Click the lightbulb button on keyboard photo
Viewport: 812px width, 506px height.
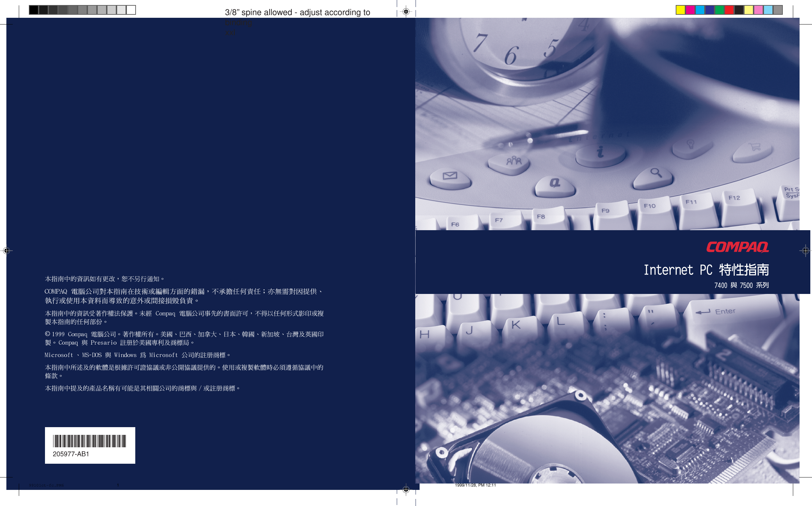click(692, 148)
